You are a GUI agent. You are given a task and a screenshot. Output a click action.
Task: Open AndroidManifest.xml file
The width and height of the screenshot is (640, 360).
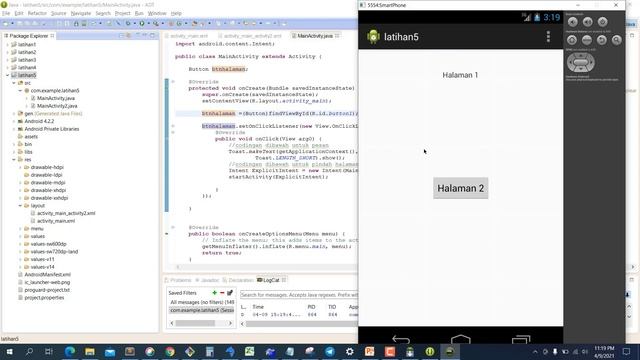coord(47,275)
